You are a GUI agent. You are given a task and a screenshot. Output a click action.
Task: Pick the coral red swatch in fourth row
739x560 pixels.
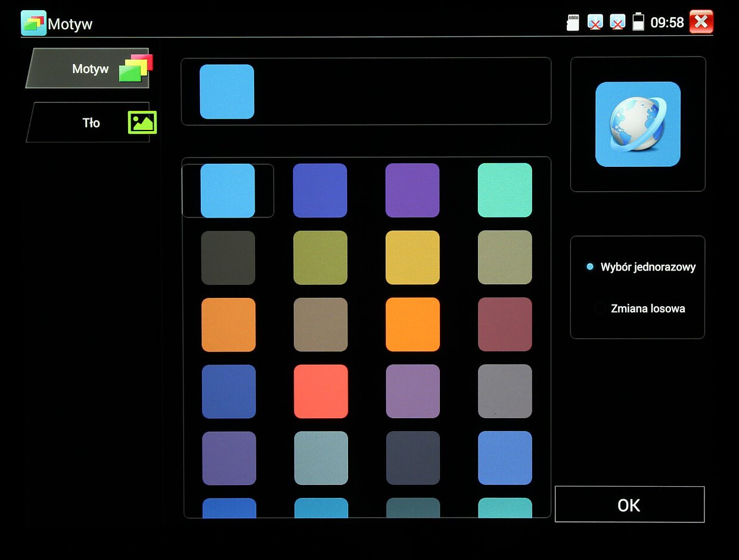pos(321,391)
